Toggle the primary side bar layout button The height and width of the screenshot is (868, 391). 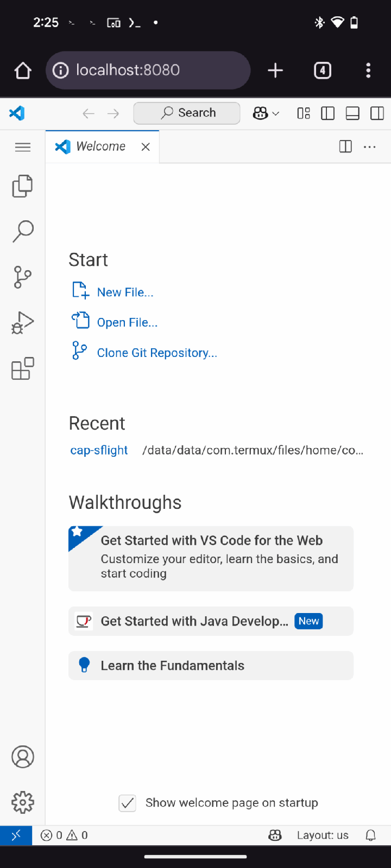tap(327, 113)
